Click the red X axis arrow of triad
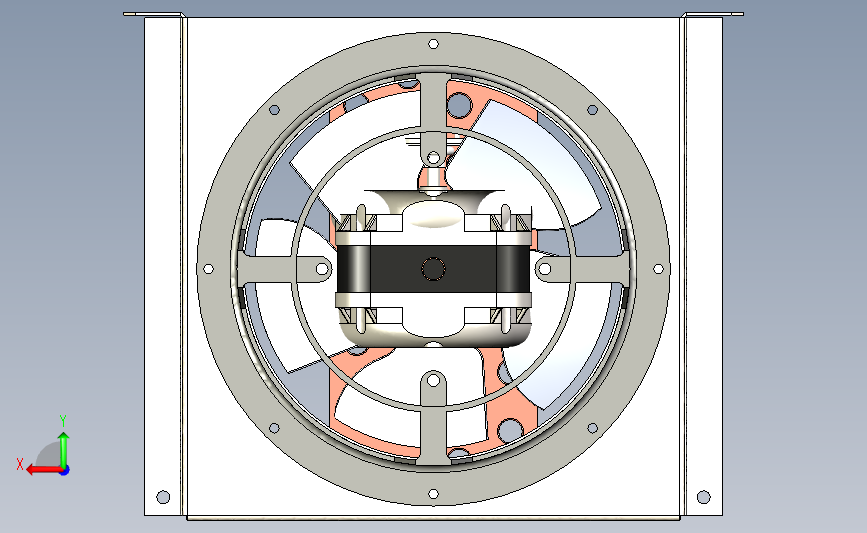This screenshot has height=533, width=867. click(43, 470)
